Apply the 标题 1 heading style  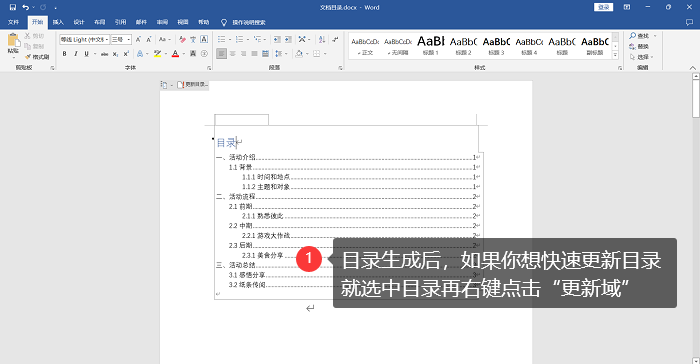tap(431, 45)
